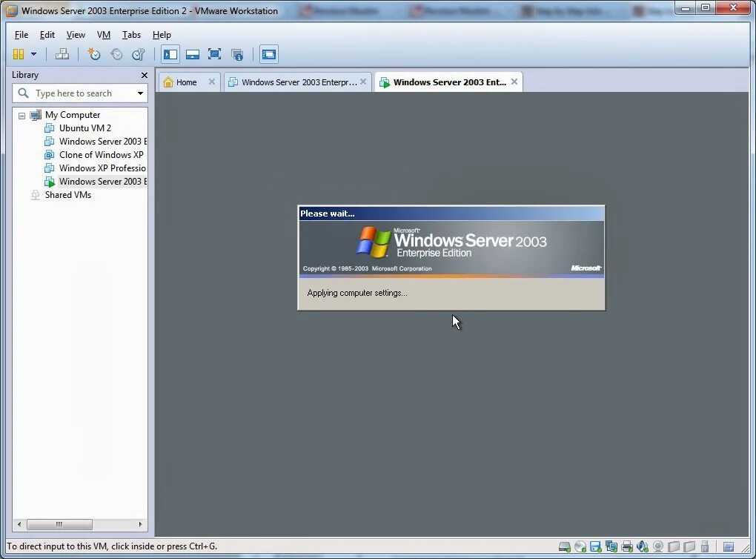Click USB device status icon
The height and width of the screenshot is (559, 756).
(x=705, y=546)
